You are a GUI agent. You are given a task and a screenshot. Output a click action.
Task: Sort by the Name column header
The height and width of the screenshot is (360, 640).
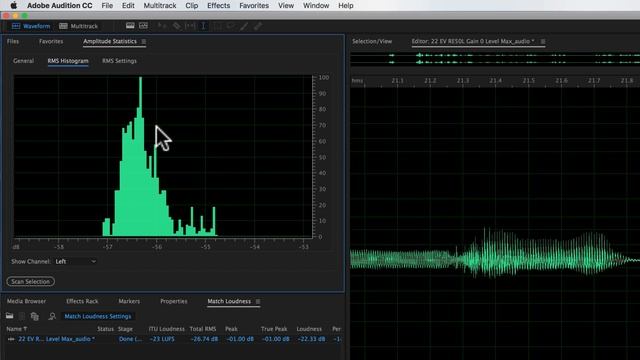tap(16, 329)
